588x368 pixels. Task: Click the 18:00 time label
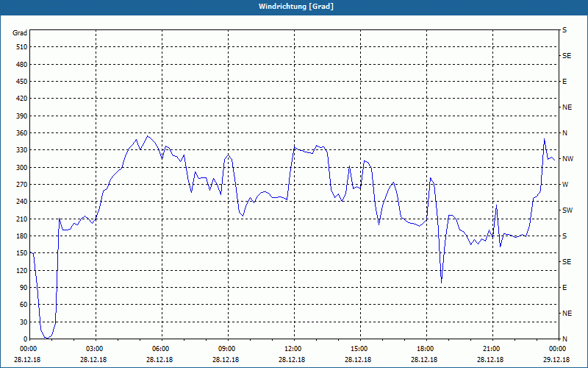(x=426, y=349)
